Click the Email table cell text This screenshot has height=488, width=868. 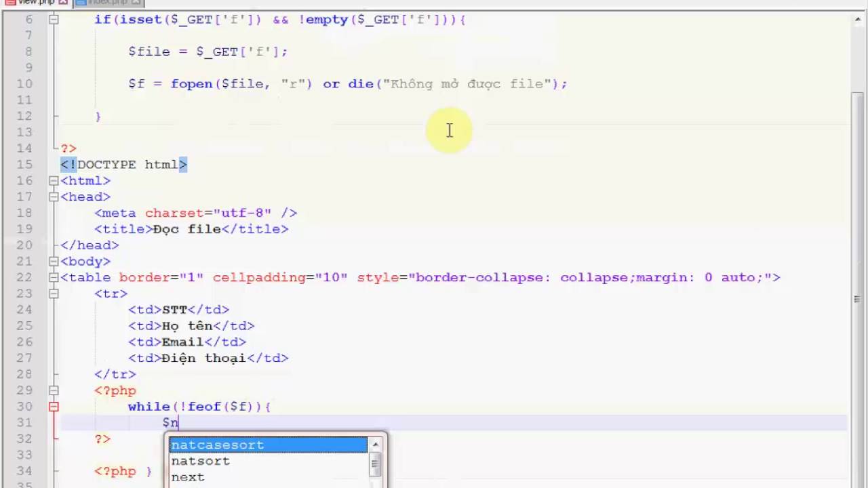click(183, 342)
